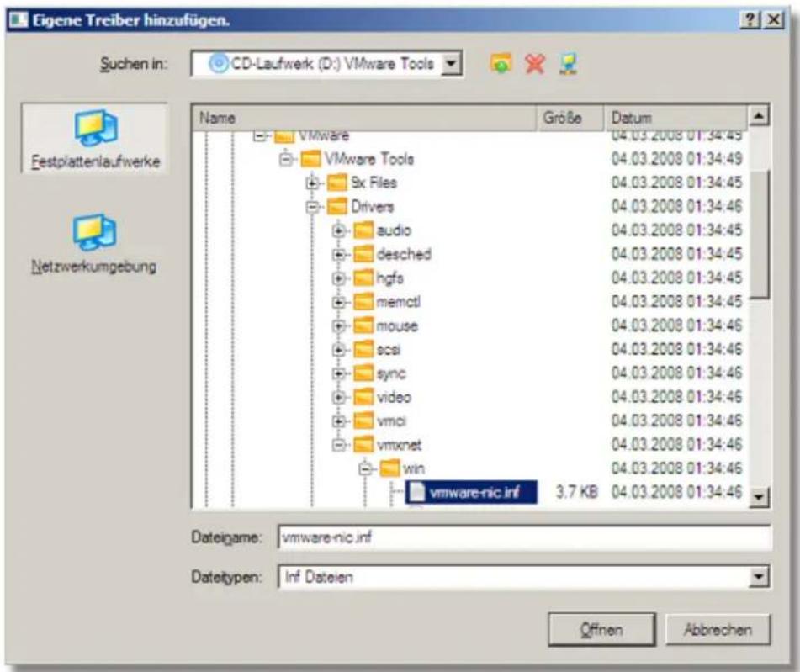The width and height of the screenshot is (800, 672).
Task: Expand the video folder node
Action: point(338,397)
